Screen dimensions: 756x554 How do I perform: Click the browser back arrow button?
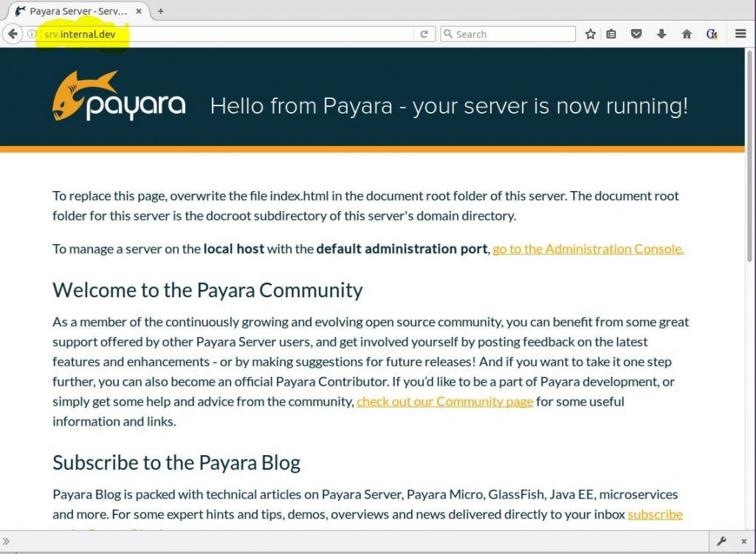click(x=13, y=34)
